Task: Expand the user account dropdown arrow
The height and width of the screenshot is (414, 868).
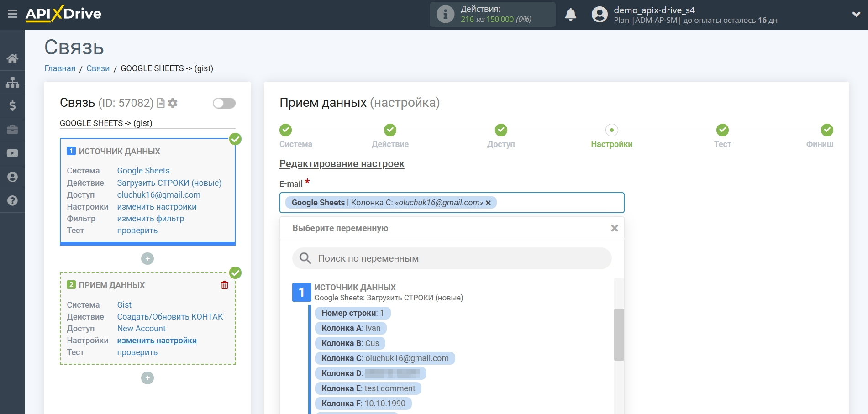Action: coord(856,15)
